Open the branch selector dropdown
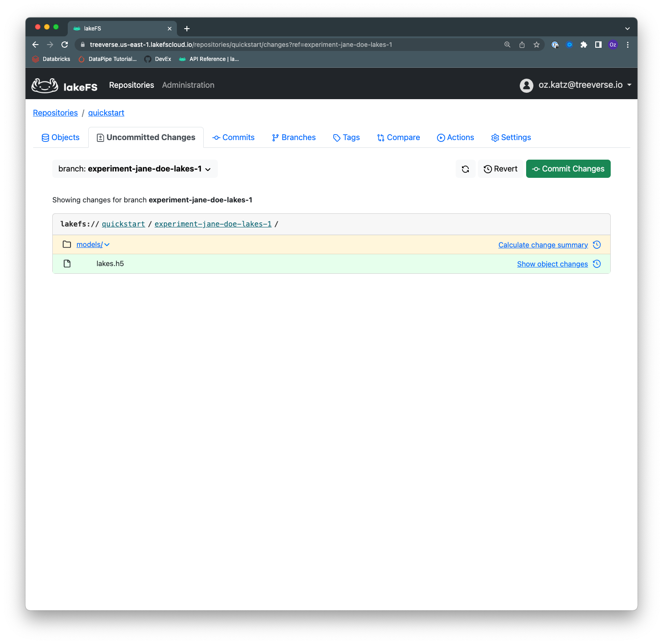 pos(135,169)
